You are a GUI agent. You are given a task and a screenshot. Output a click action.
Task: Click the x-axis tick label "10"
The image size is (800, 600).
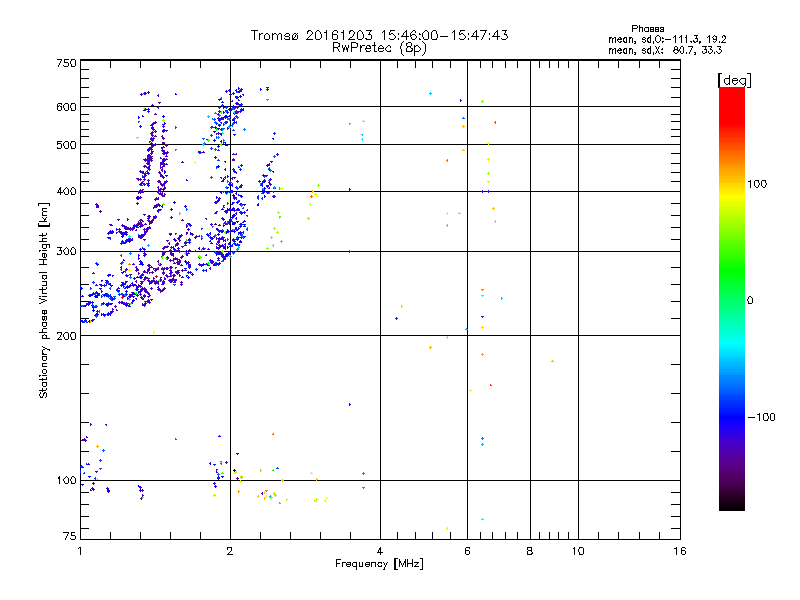[x=578, y=551]
